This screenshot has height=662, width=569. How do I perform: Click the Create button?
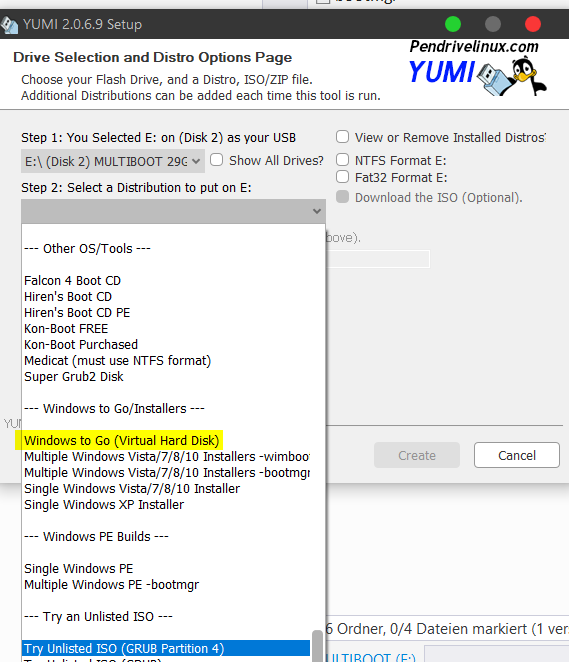(x=417, y=455)
